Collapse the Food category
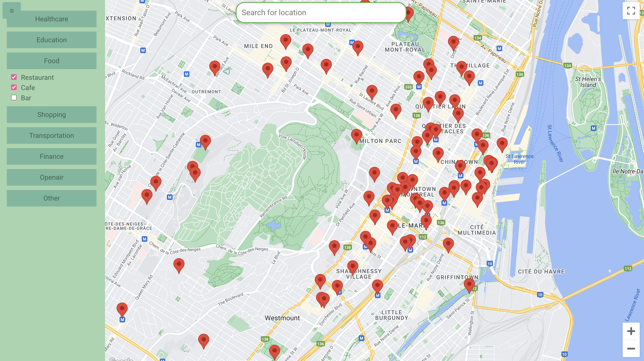644x361 pixels. pyautogui.click(x=51, y=61)
